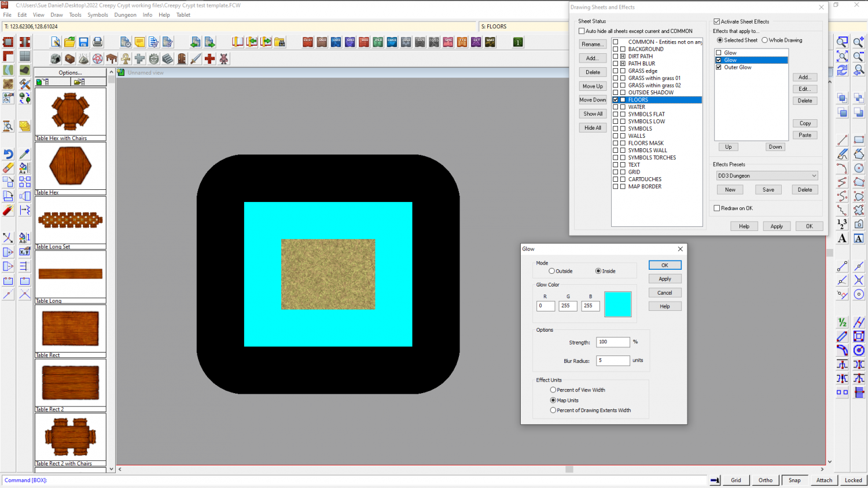Click the red corridor tool icon
The height and width of the screenshot is (488, 868).
pyautogui.click(x=24, y=42)
